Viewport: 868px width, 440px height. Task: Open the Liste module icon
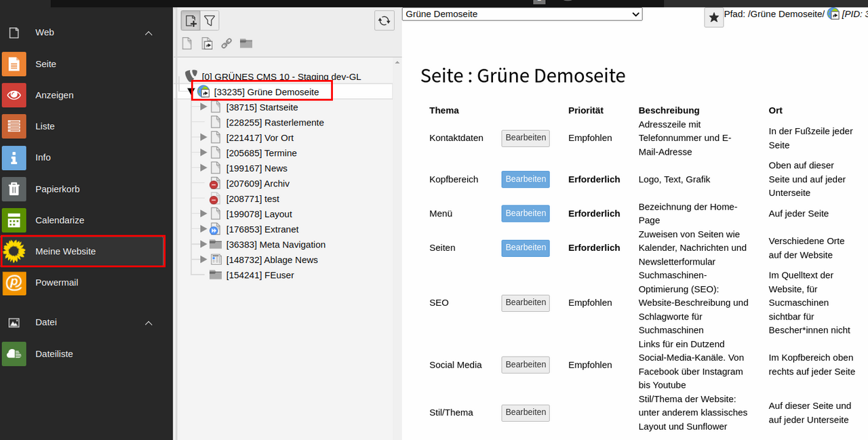14,127
